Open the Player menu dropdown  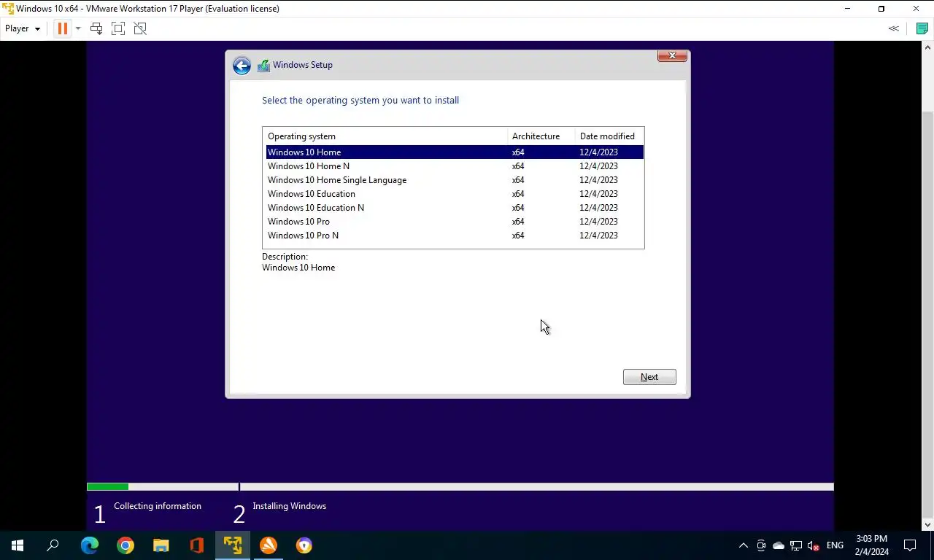point(23,28)
